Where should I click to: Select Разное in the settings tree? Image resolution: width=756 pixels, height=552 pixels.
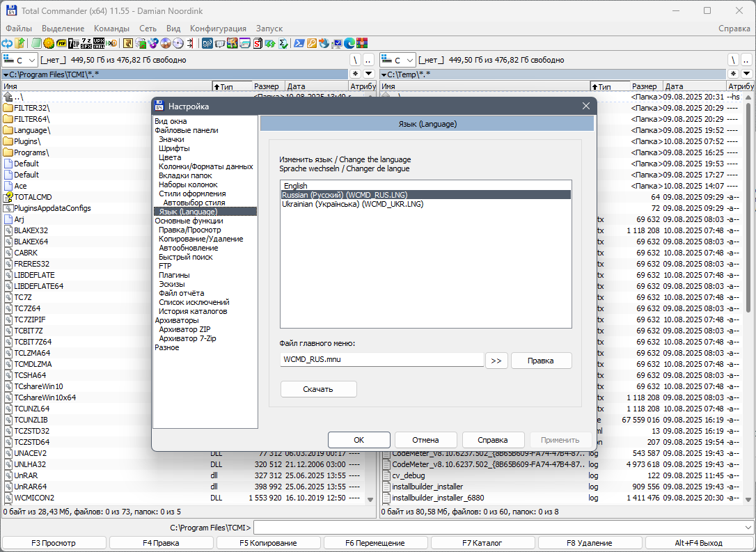[x=167, y=347]
